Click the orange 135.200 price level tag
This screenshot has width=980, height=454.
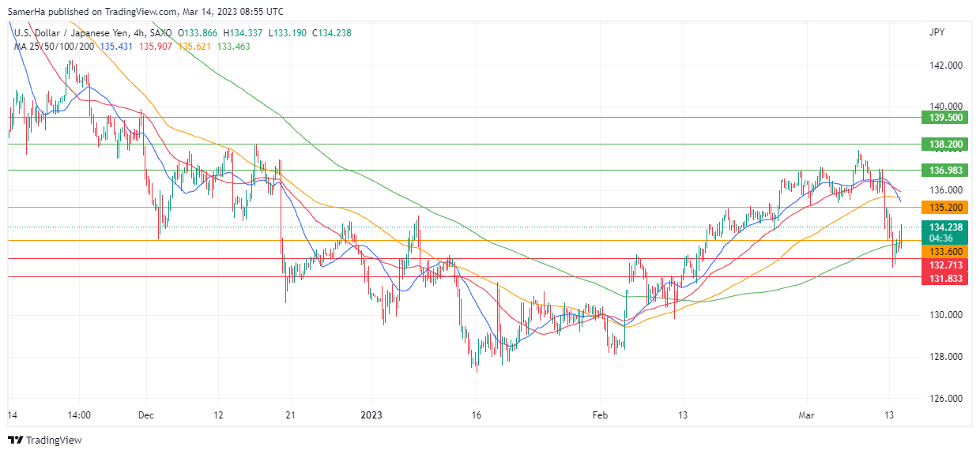944,208
